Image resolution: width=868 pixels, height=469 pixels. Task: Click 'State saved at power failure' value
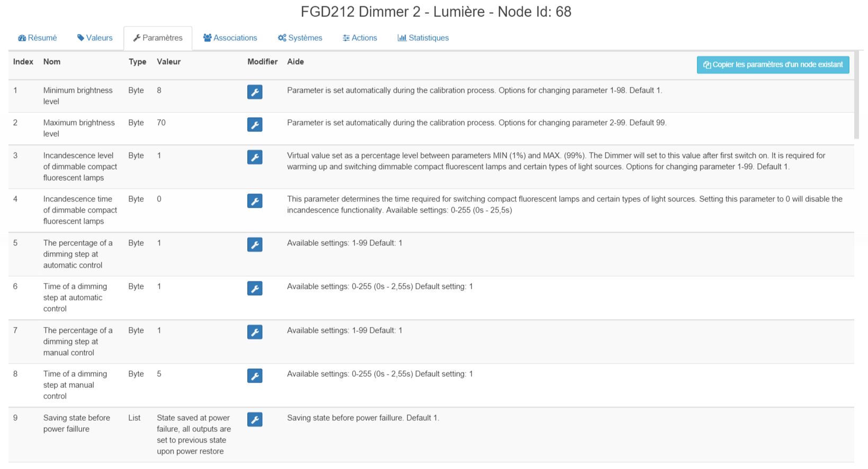194,435
